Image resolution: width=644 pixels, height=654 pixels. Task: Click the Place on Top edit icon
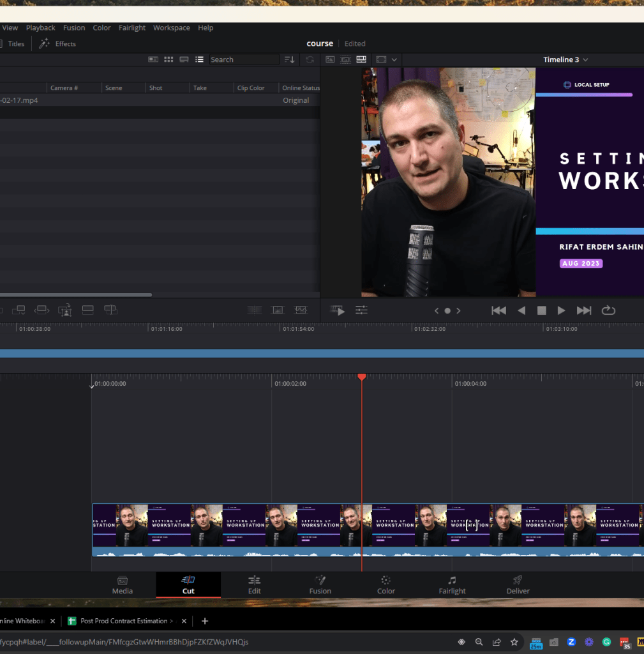point(87,310)
